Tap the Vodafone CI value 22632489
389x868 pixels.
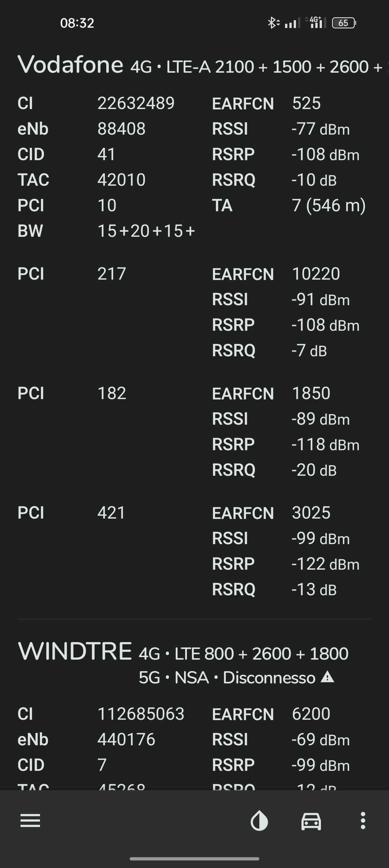pyautogui.click(x=136, y=103)
